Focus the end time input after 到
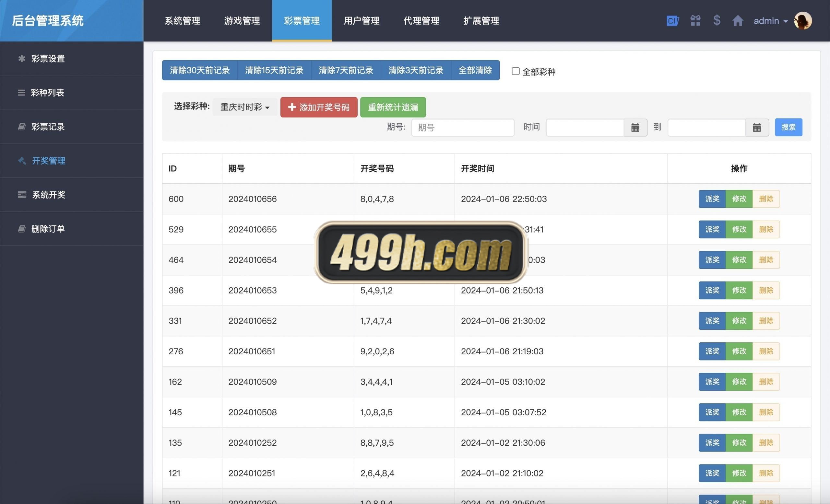Image resolution: width=830 pixels, height=504 pixels. pos(706,128)
